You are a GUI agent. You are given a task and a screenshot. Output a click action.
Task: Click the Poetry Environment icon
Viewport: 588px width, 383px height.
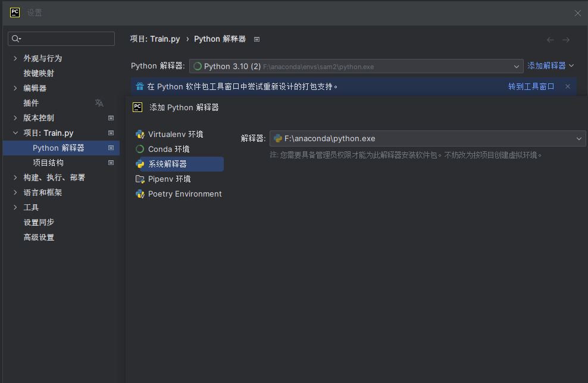point(140,194)
